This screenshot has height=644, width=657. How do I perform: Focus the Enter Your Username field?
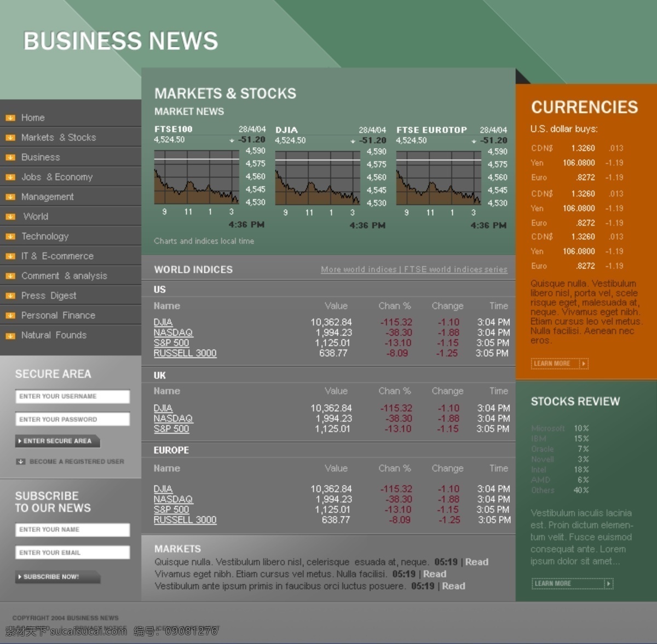coord(72,396)
